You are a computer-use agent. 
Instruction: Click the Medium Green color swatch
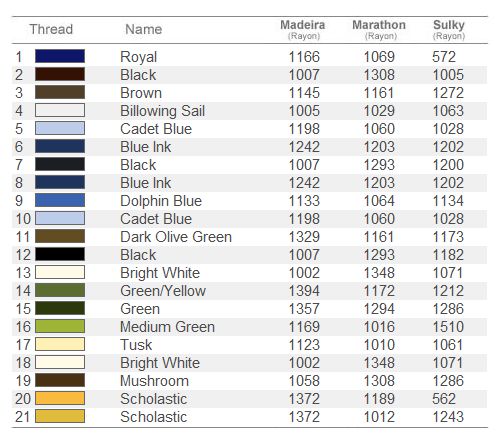point(60,326)
